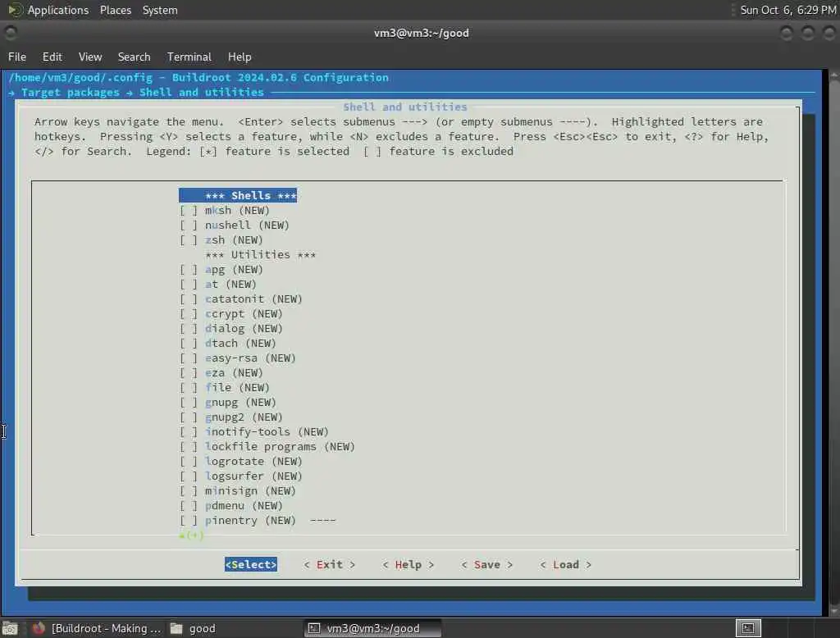Open the File menu
The image size is (840, 638).
(17, 57)
